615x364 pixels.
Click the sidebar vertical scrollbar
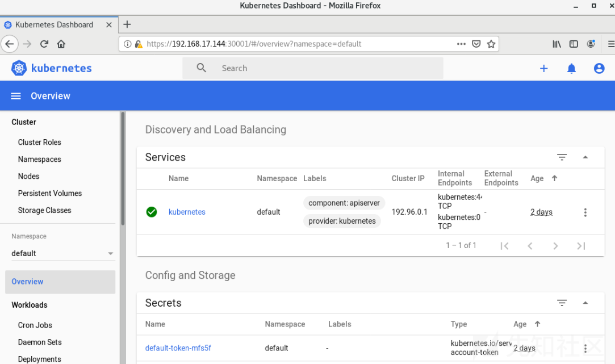click(x=123, y=169)
